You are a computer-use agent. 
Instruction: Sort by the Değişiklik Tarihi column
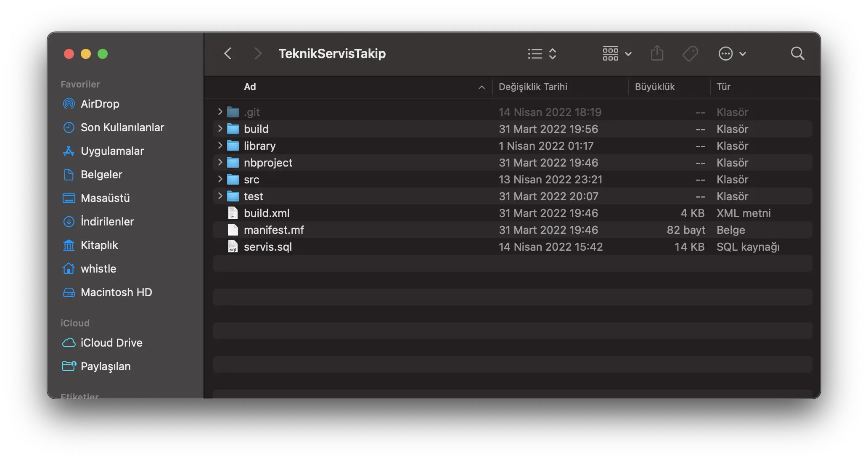coord(533,87)
